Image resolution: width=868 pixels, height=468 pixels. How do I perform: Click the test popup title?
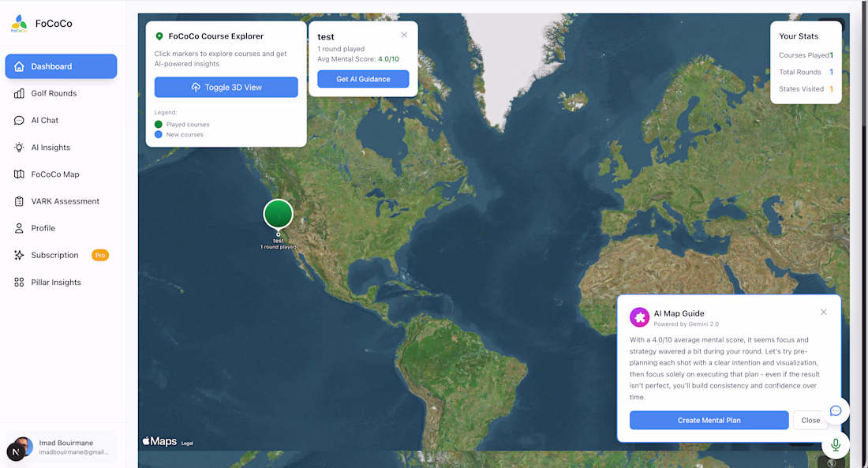pos(325,37)
